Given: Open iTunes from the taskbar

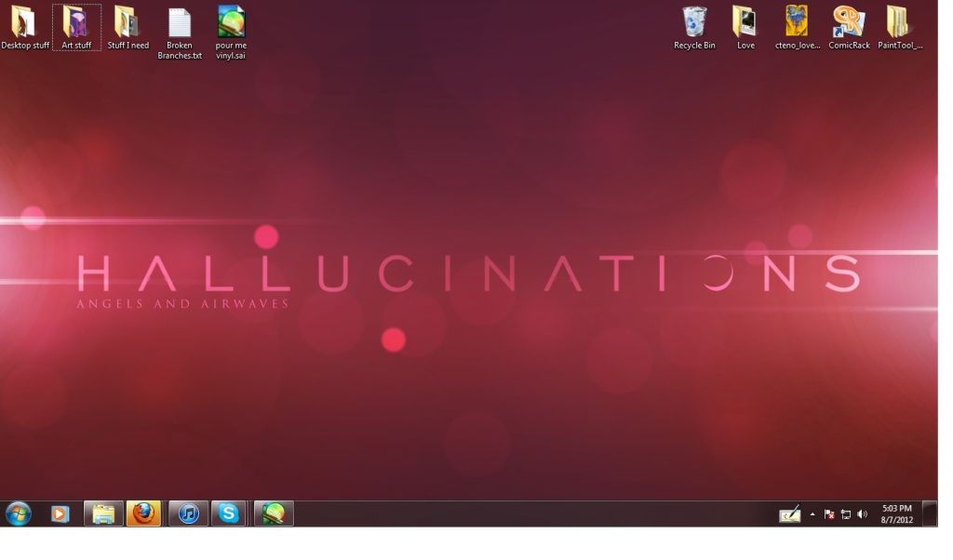Looking at the screenshot, I should point(188,513).
